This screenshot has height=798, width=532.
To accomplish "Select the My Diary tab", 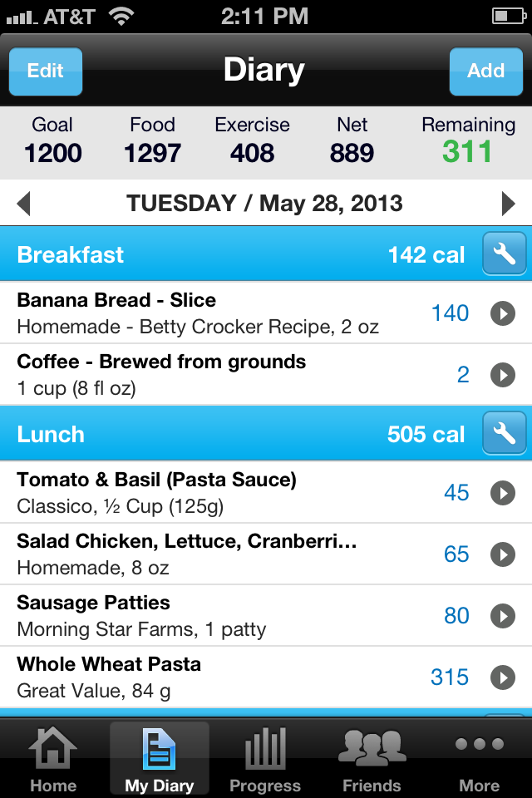I will 160,758.
